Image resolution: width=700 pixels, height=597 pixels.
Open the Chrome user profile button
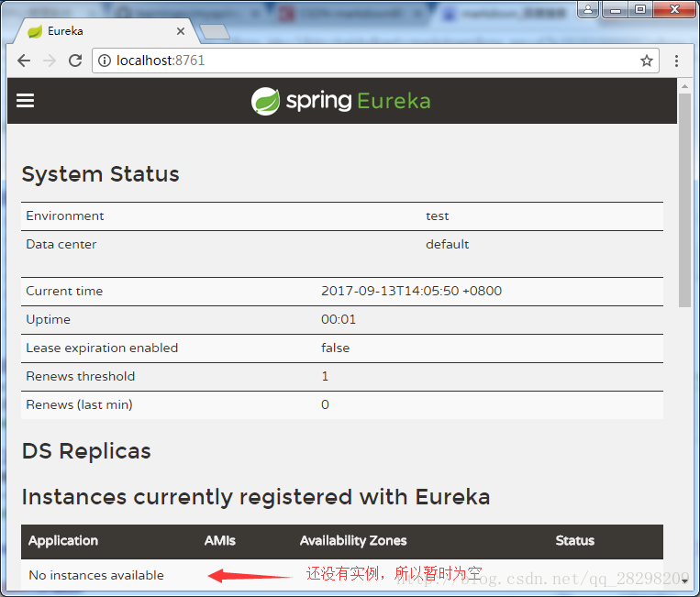coord(588,9)
